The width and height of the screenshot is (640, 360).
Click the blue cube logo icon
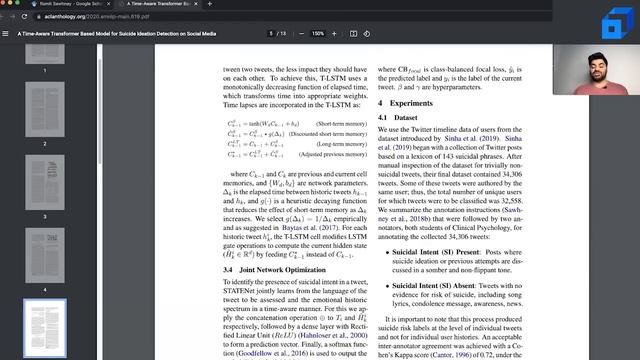click(618, 23)
